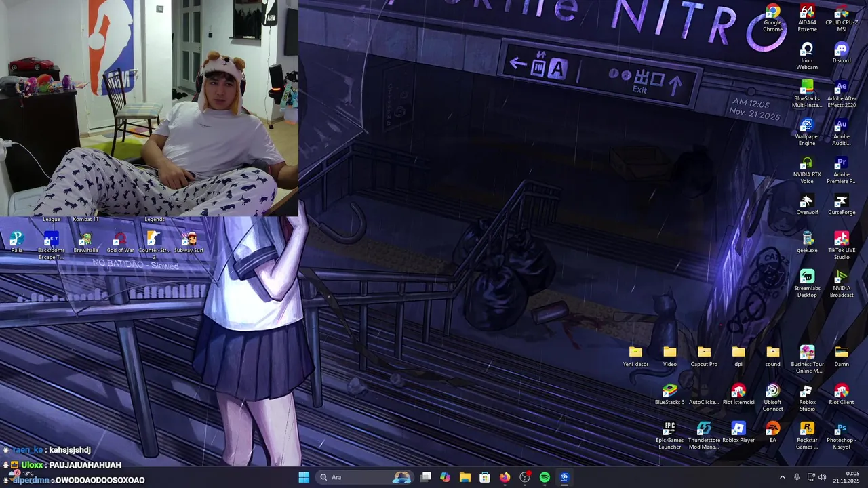Open Task View on taskbar
Screen dimensions: 868x488
pyautogui.click(x=425, y=477)
